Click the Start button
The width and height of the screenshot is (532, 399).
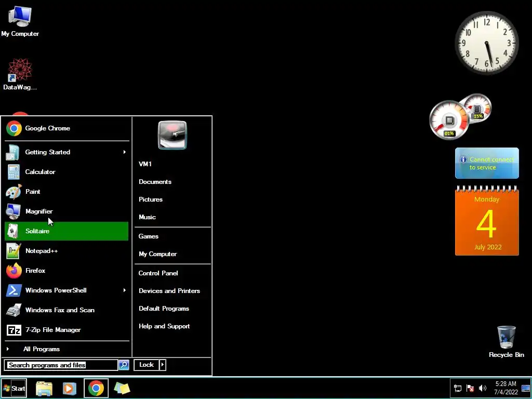14,388
